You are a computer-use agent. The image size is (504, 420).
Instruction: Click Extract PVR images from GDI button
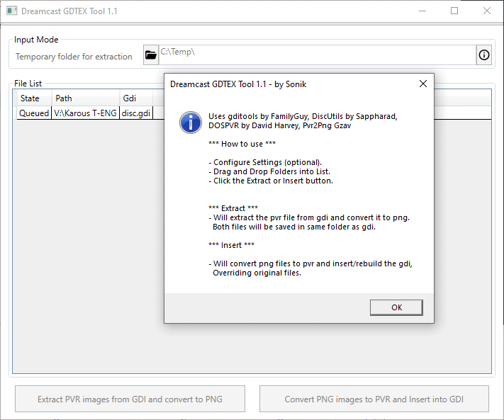(x=130, y=399)
